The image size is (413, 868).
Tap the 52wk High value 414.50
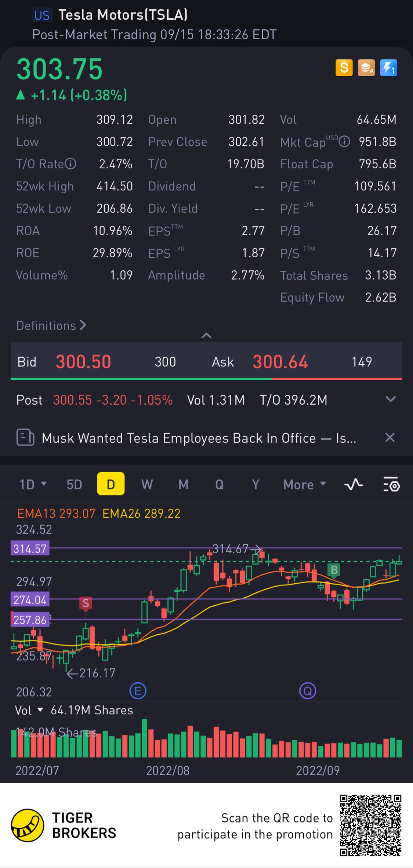click(x=115, y=186)
